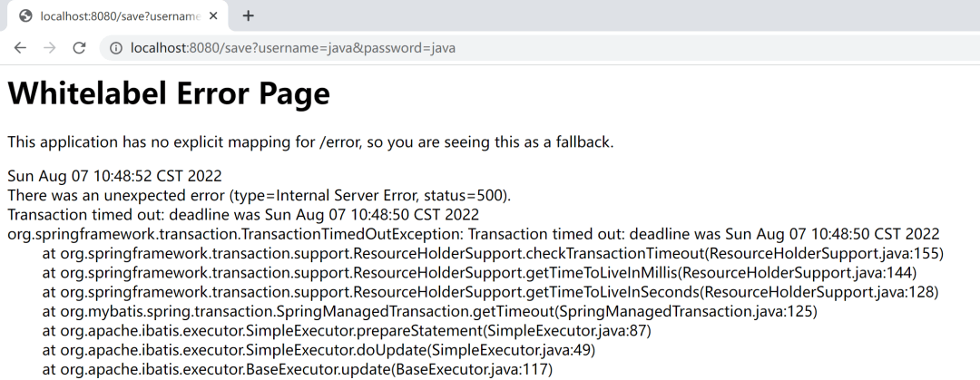Open a new tab with plus button
The image size is (980, 380).
(x=248, y=16)
